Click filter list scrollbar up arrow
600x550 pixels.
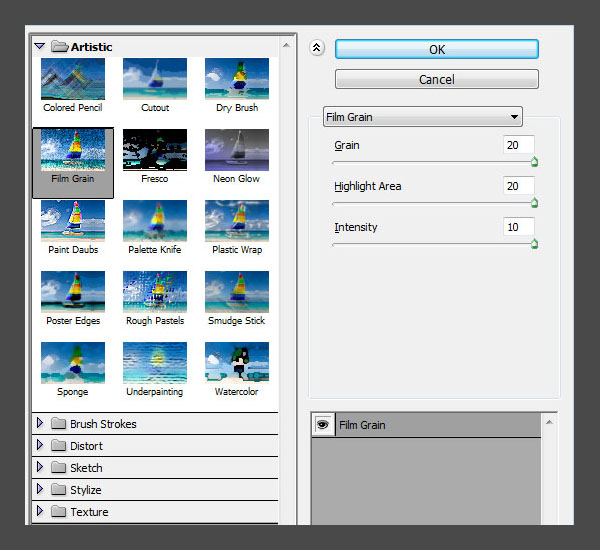pyautogui.click(x=286, y=45)
